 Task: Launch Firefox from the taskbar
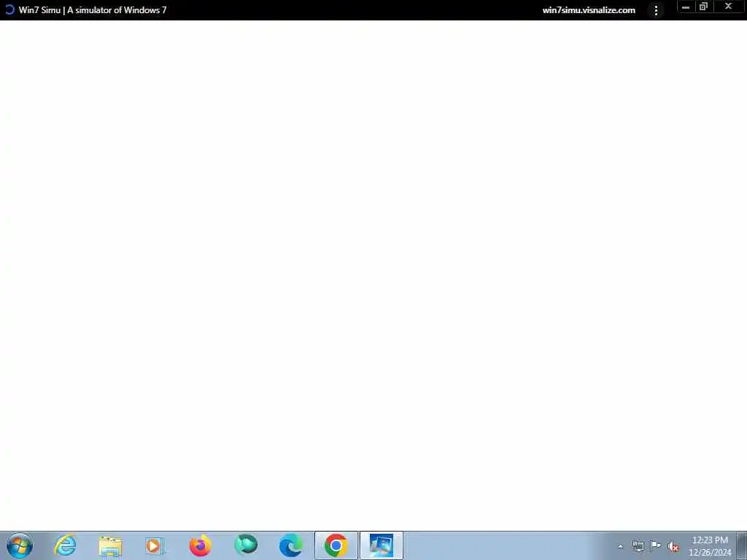point(200,545)
